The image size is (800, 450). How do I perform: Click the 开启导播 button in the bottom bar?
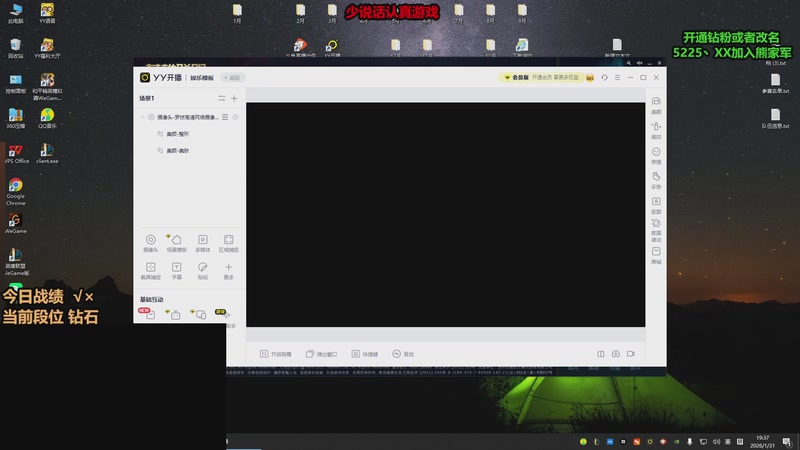(275, 354)
